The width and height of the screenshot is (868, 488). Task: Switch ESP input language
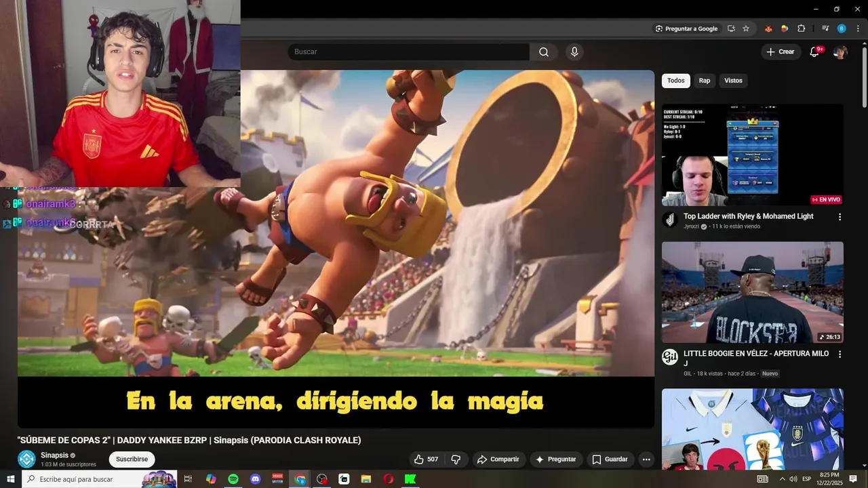(807, 479)
